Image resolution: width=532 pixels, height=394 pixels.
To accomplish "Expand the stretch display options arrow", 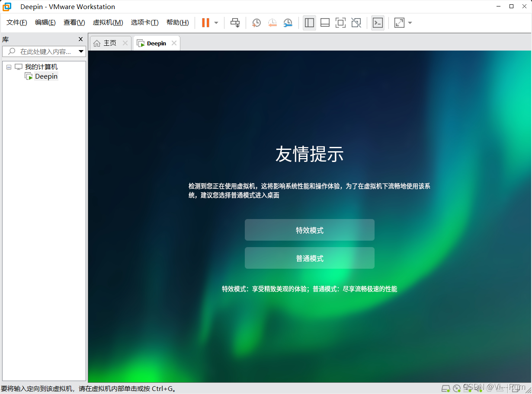I will pos(410,23).
